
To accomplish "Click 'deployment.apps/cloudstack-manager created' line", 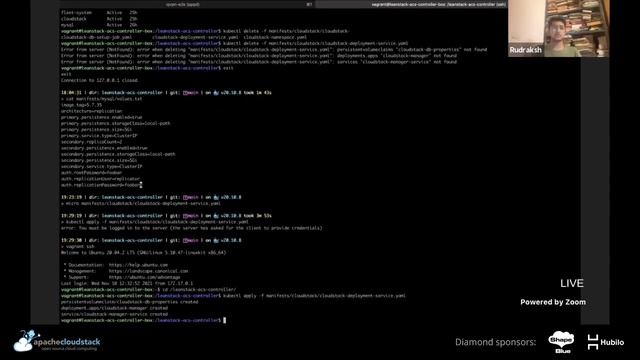I will click(x=114, y=308).
